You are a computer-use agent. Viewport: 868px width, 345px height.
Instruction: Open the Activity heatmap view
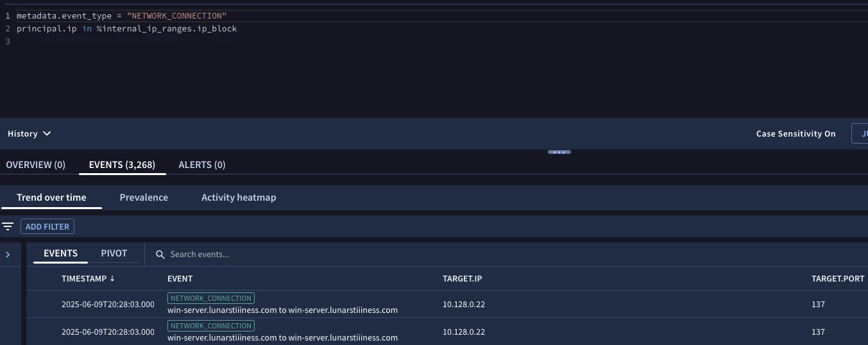tap(239, 198)
